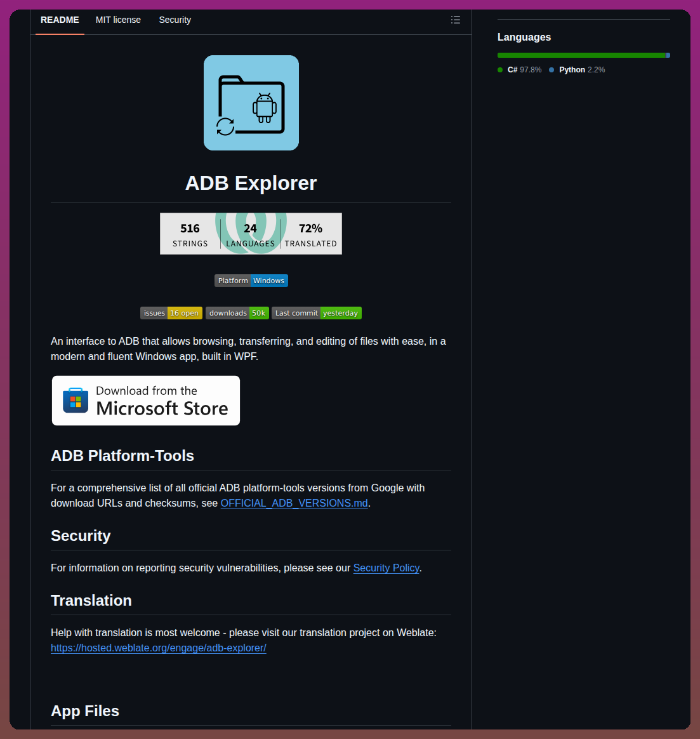This screenshot has height=739, width=700.
Task: Click the ADB Explorer title heading
Action: point(251,183)
